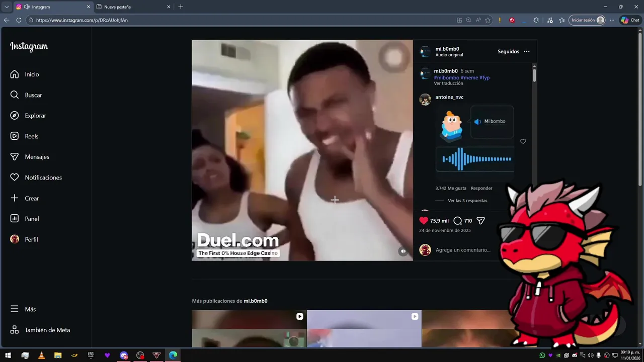Open the #mibombo hashtag
This screenshot has height=362, width=644.
pos(446,77)
